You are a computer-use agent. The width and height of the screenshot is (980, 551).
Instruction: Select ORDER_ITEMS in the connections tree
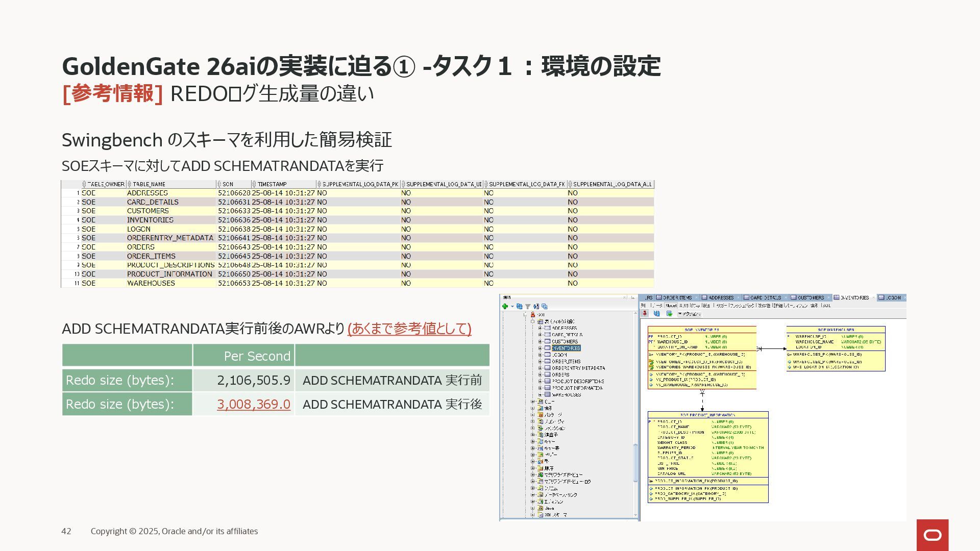pyautogui.click(x=566, y=362)
